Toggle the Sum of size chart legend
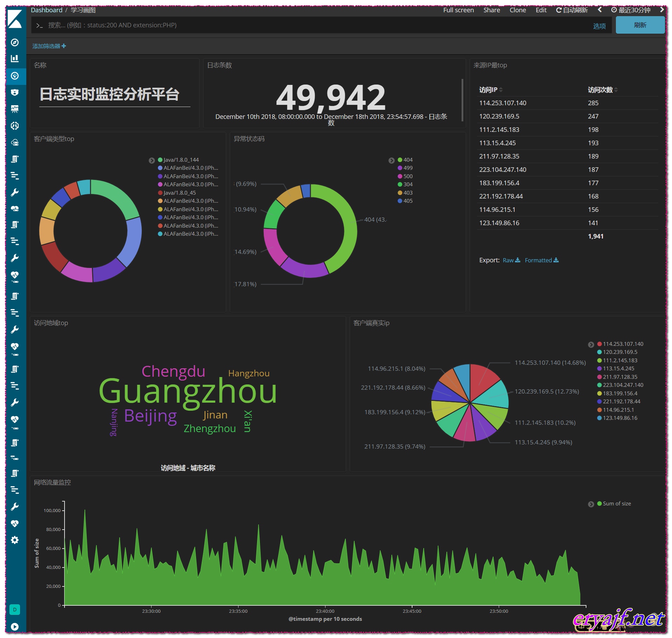 pyautogui.click(x=591, y=504)
